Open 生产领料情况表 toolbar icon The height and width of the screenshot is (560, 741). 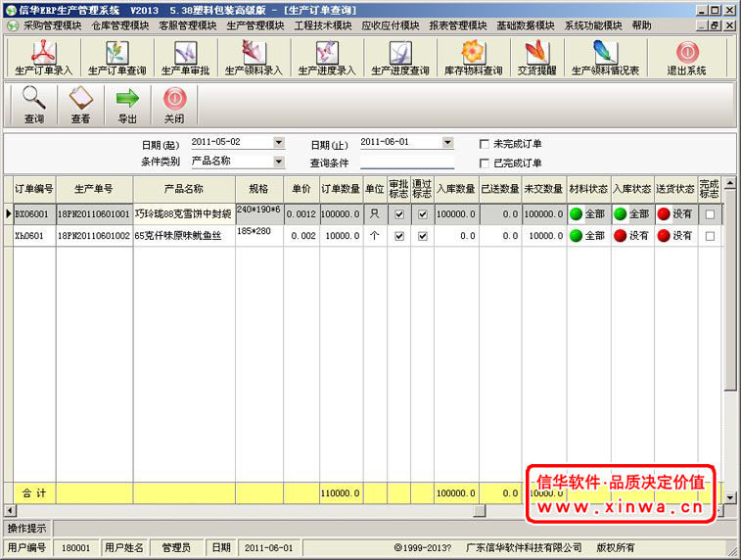pos(605,58)
